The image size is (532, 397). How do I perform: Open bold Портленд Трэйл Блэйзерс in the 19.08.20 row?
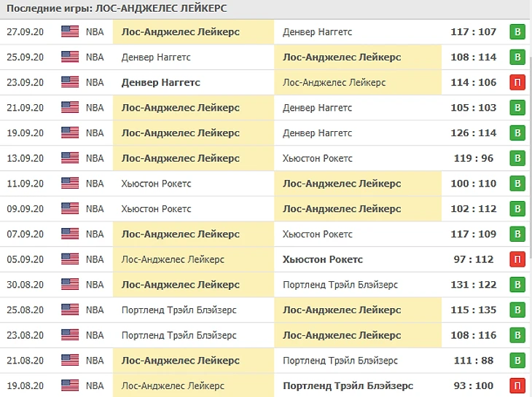click(x=348, y=386)
